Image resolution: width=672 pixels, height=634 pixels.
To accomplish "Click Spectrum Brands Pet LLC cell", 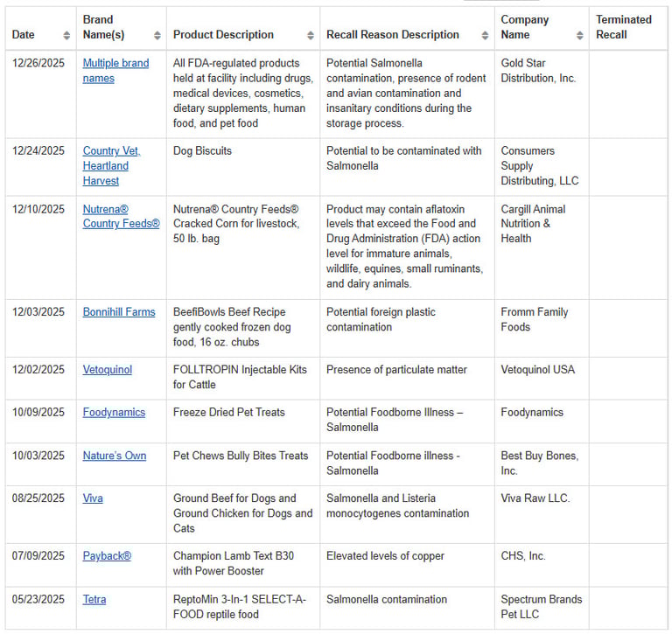I will pos(542,607).
